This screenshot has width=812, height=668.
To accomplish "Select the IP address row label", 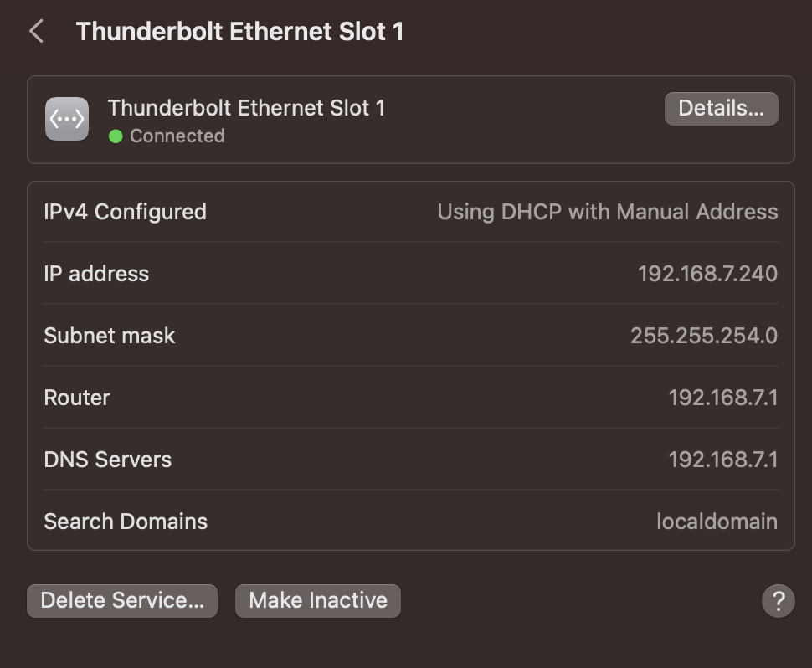I will coord(96,274).
